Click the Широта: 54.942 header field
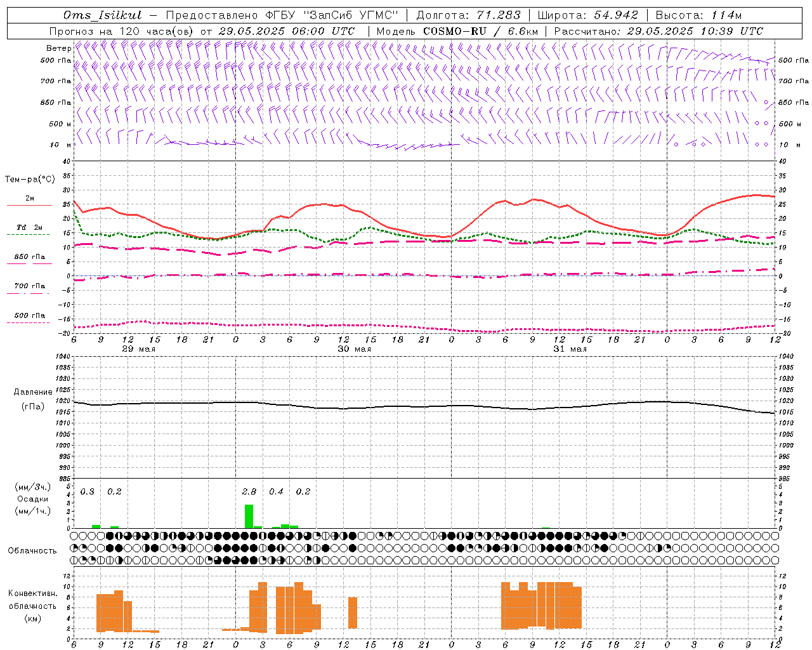The width and height of the screenshot is (812, 650). pyautogui.click(x=589, y=15)
